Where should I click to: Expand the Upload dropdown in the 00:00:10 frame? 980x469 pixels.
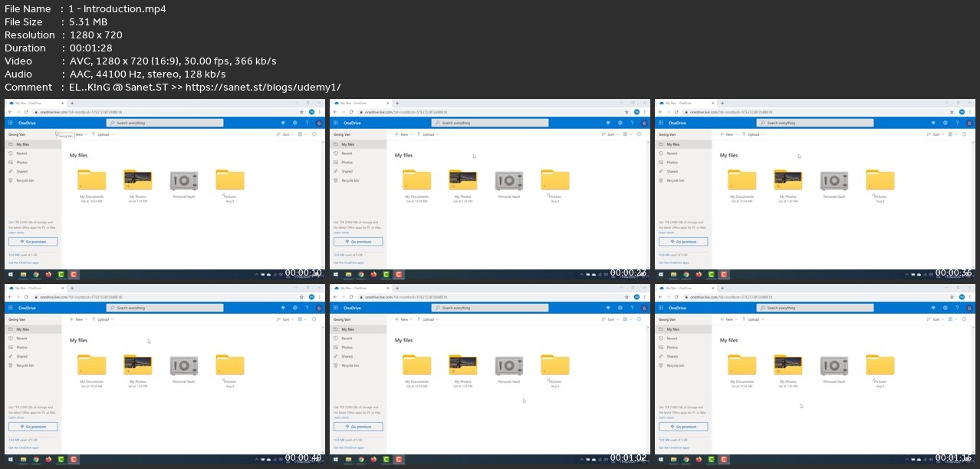[104, 134]
